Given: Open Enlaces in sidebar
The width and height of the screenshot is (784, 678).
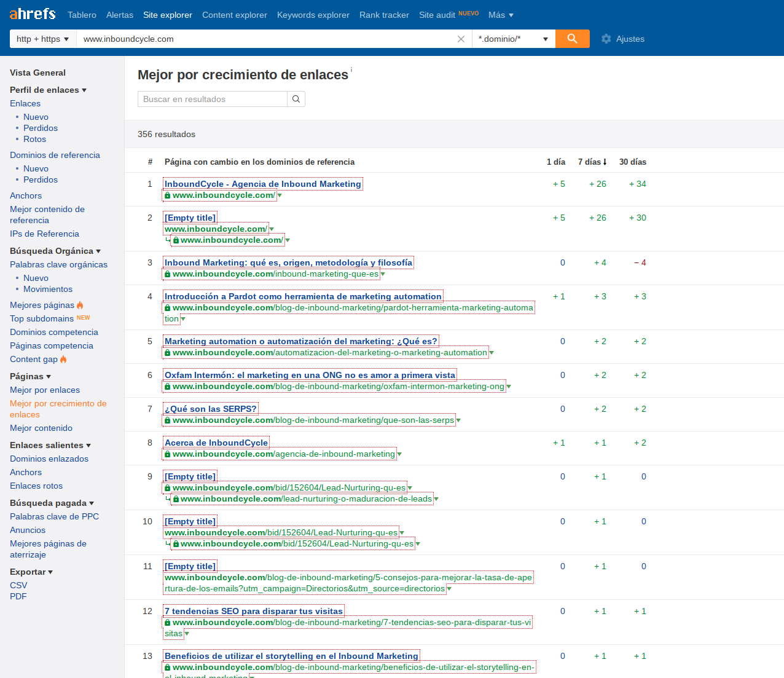Looking at the screenshot, I should [25, 104].
